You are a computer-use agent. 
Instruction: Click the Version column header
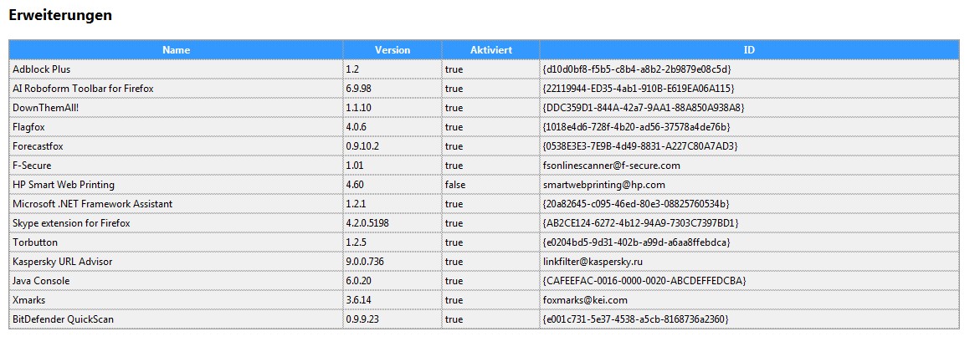tap(393, 50)
